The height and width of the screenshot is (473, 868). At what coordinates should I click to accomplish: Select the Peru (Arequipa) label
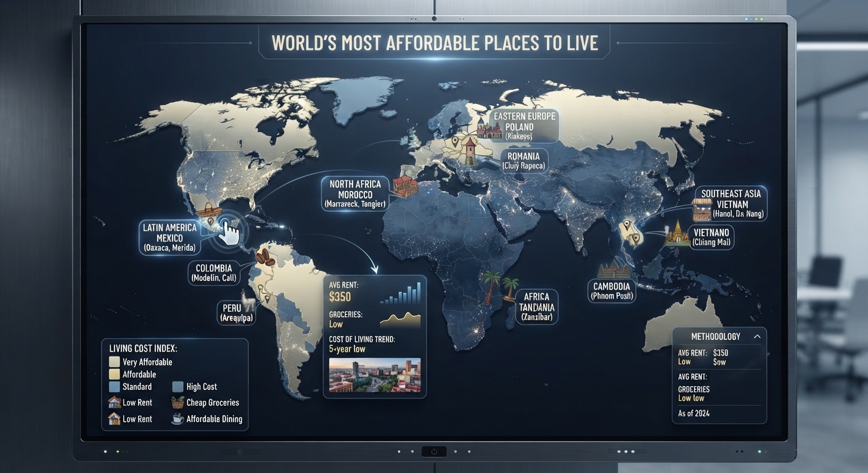tap(237, 313)
